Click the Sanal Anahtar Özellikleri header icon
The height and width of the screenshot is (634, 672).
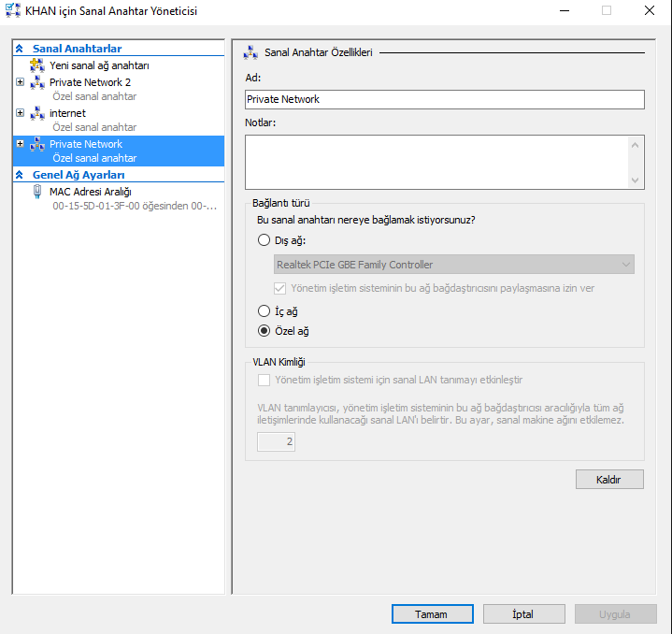click(250, 52)
